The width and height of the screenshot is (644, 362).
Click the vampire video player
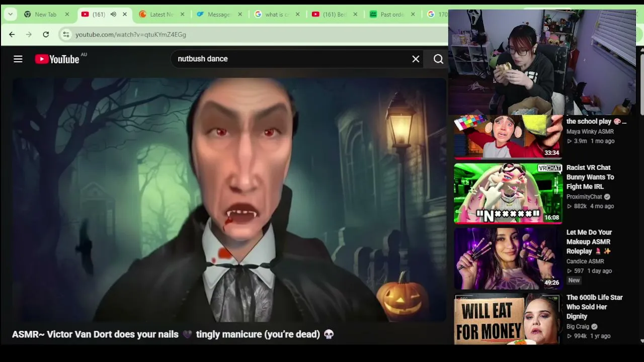[x=229, y=200]
